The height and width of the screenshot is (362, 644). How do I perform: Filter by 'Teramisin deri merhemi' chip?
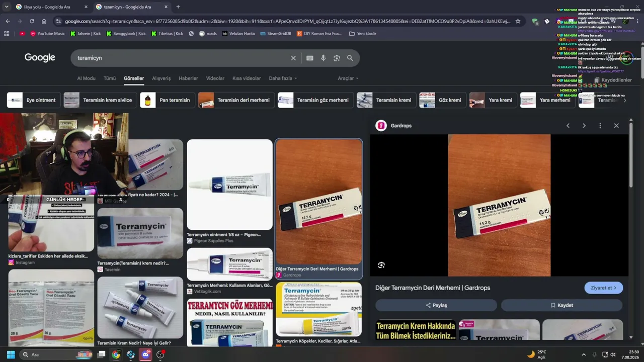(x=236, y=100)
